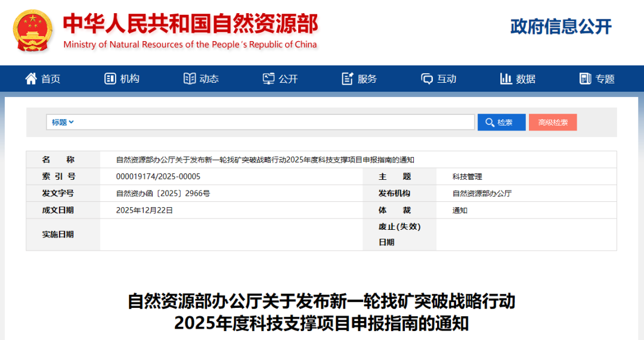This screenshot has width=644, height=340.
Task: Click the 公开 monitor icon
Action: click(x=269, y=79)
